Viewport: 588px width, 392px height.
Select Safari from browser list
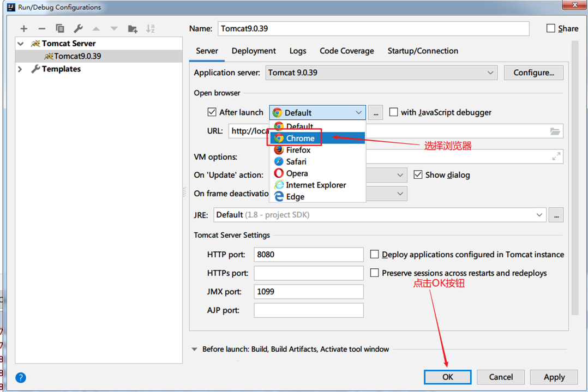click(x=317, y=161)
